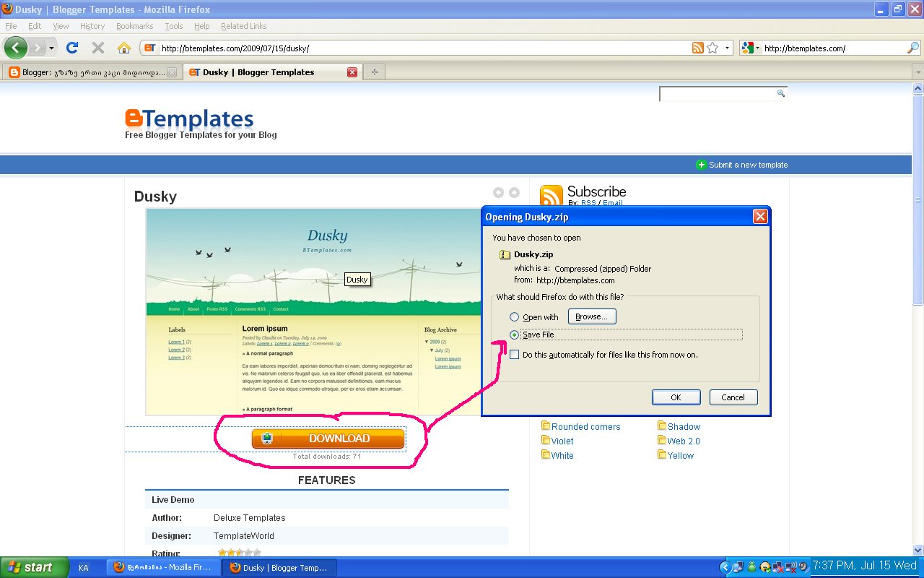
Task: Switch to the Blogger tab
Action: 92,72
